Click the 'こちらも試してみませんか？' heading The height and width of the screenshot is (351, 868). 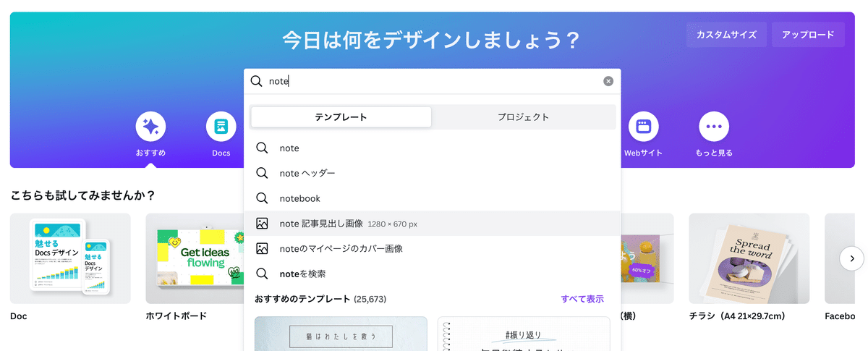tap(83, 195)
